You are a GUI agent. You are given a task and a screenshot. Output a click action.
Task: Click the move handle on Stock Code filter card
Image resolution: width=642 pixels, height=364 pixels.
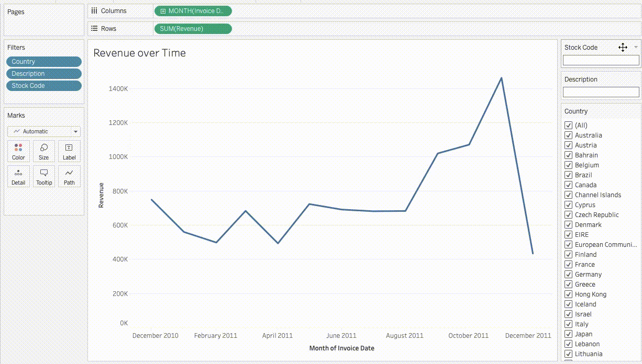coord(623,47)
